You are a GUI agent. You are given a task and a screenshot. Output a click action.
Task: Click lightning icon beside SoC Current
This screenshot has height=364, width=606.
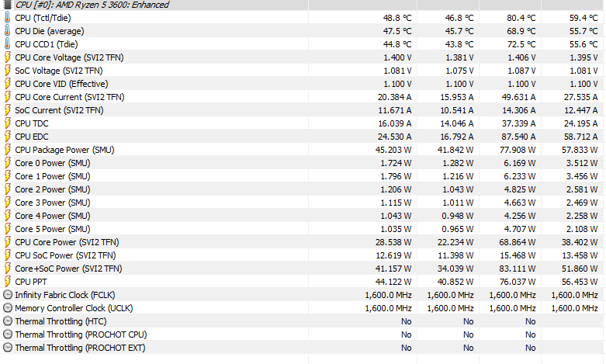(x=7, y=110)
